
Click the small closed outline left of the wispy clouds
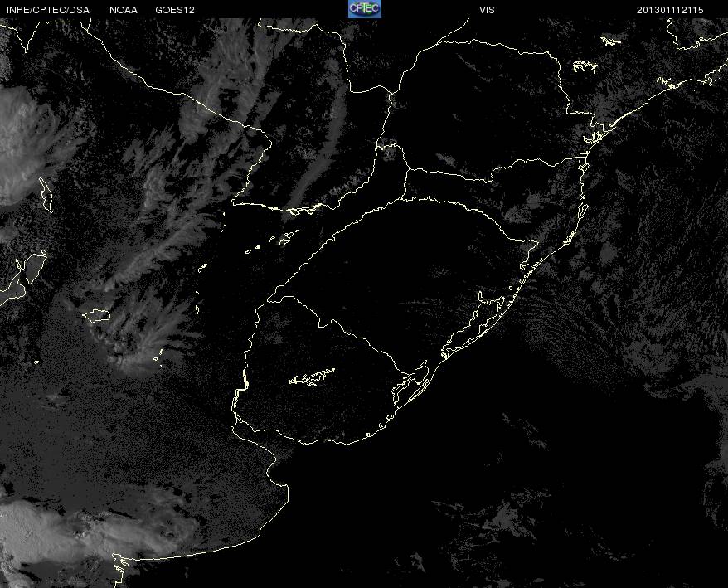tap(96, 315)
